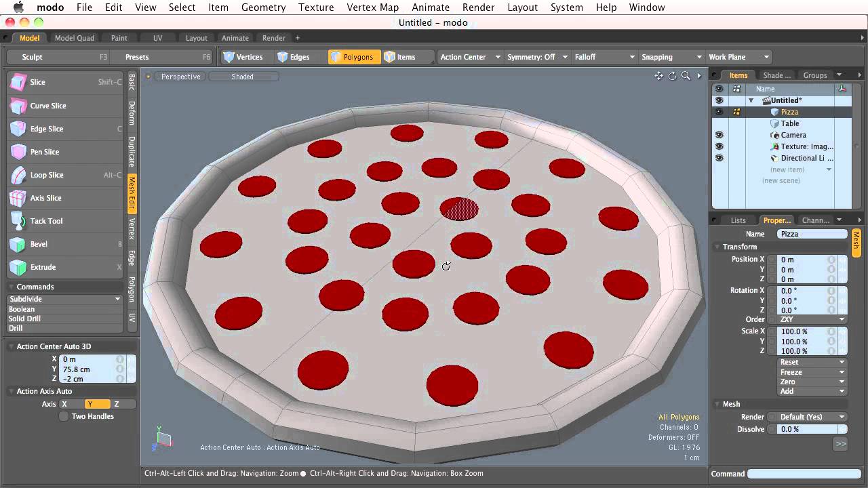Open the Vertex Map menu
The width and height of the screenshot is (868, 488).
point(373,7)
